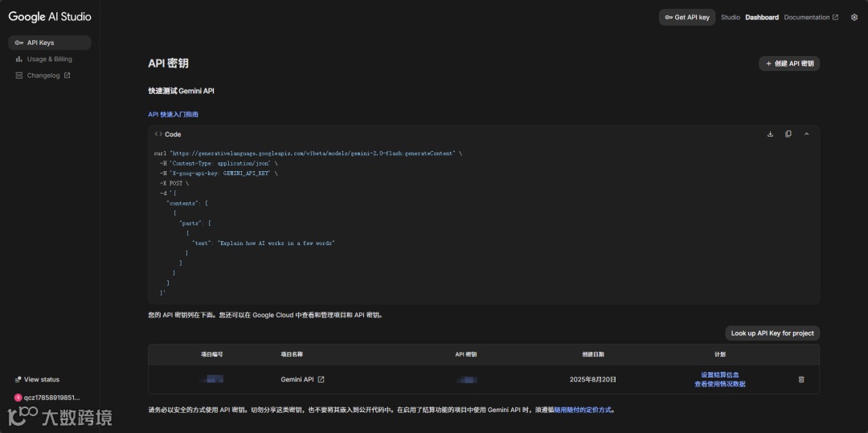Image resolution: width=868 pixels, height=433 pixels.
Task: Click the X-goog-api-key header code line
Action: tap(219, 173)
